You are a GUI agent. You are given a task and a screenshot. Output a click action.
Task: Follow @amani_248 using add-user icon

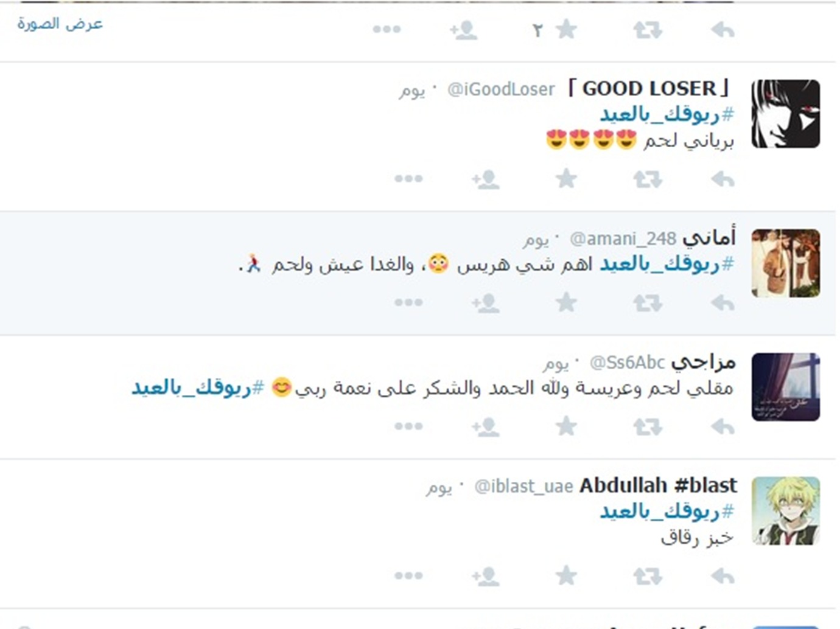point(485,303)
